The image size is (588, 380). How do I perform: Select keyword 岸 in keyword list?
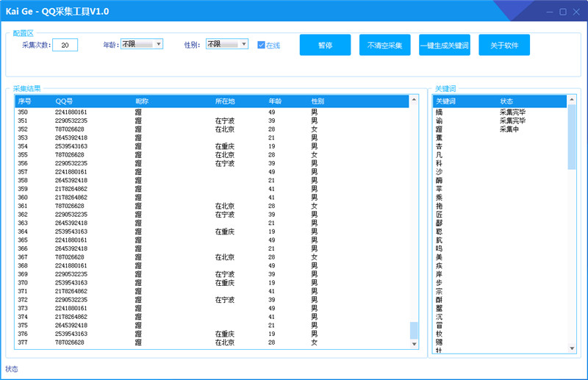pos(439,274)
